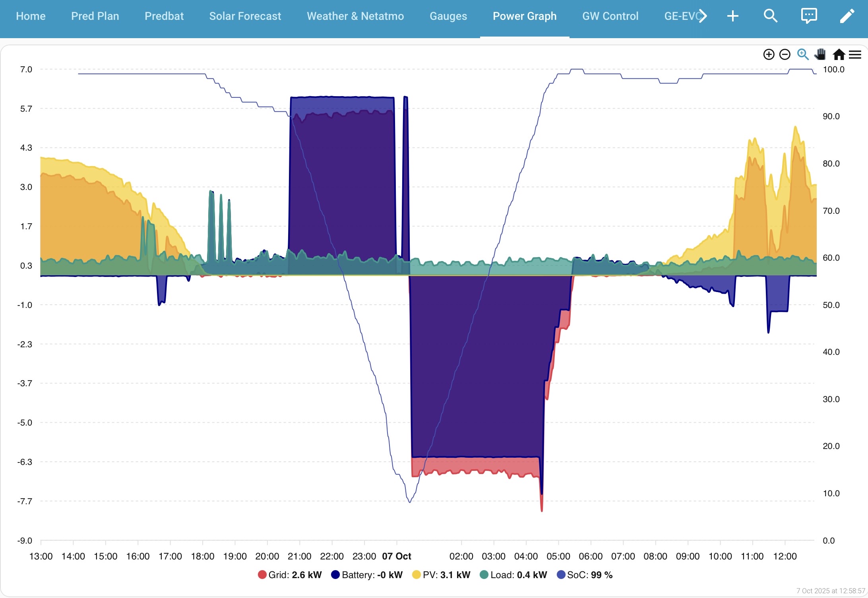Click the chart zoom in plus icon
The image size is (868, 598).
click(769, 54)
